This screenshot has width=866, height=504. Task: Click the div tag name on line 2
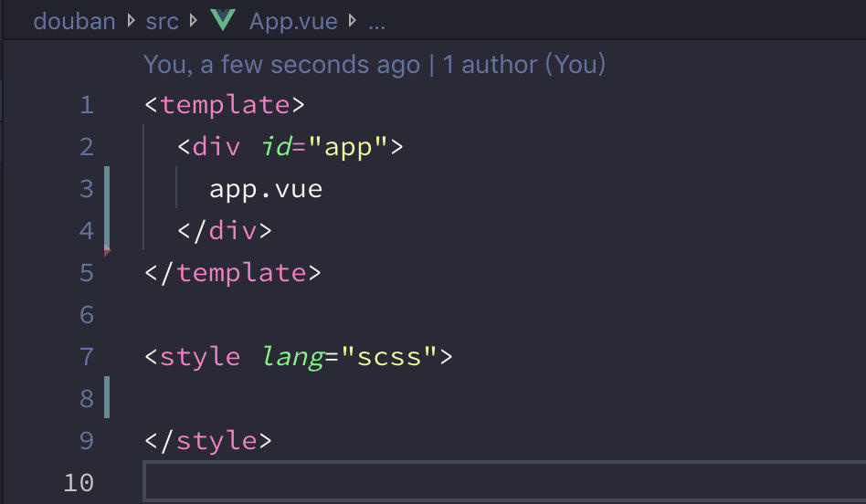point(216,147)
